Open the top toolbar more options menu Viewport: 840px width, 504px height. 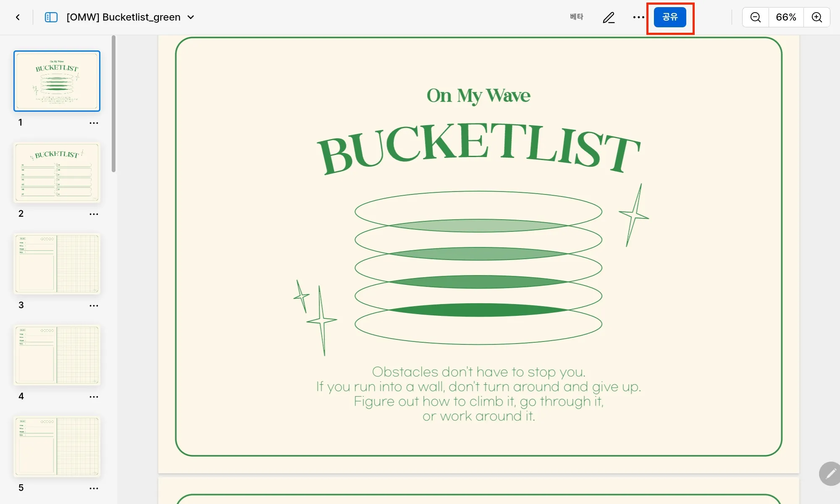pyautogui.click(x=638, y=17)
